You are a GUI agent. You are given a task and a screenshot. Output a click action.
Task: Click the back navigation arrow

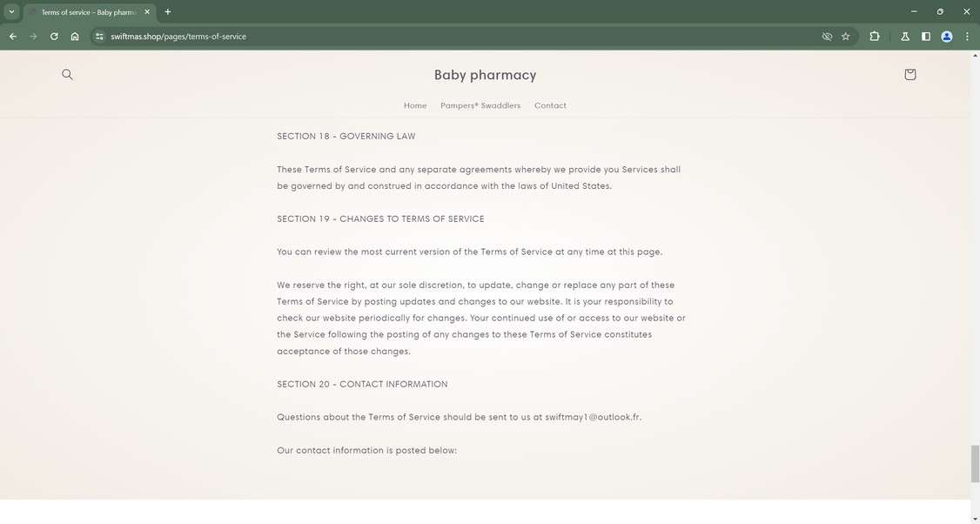[13, 36]
